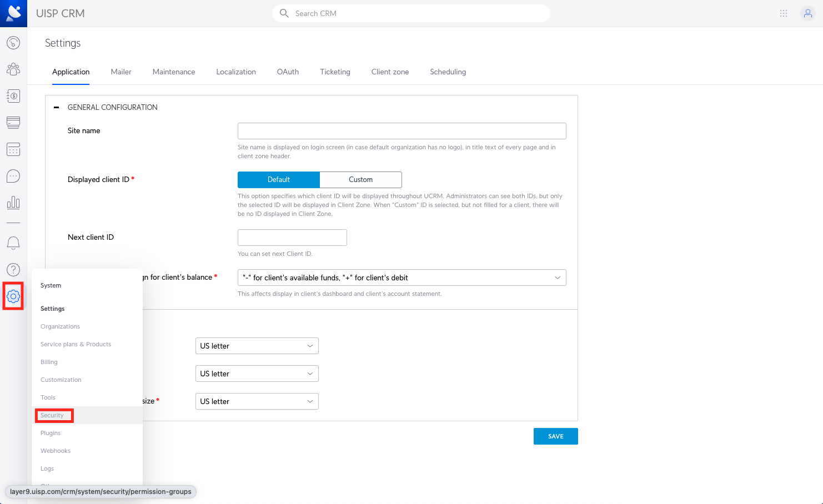Switch to the Client zone tab

tap(390, 72)
